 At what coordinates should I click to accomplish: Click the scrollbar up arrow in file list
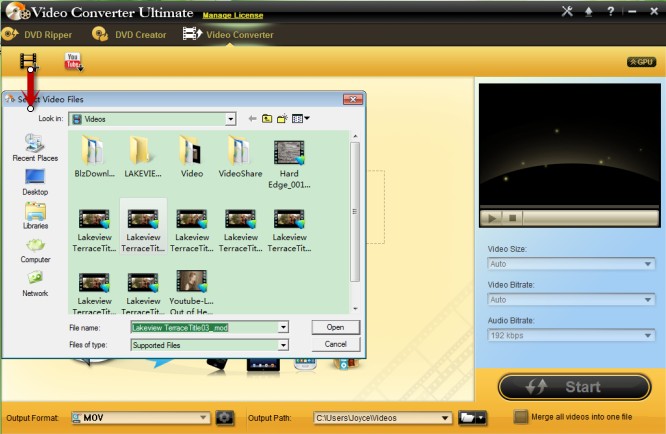click(355, 136)
